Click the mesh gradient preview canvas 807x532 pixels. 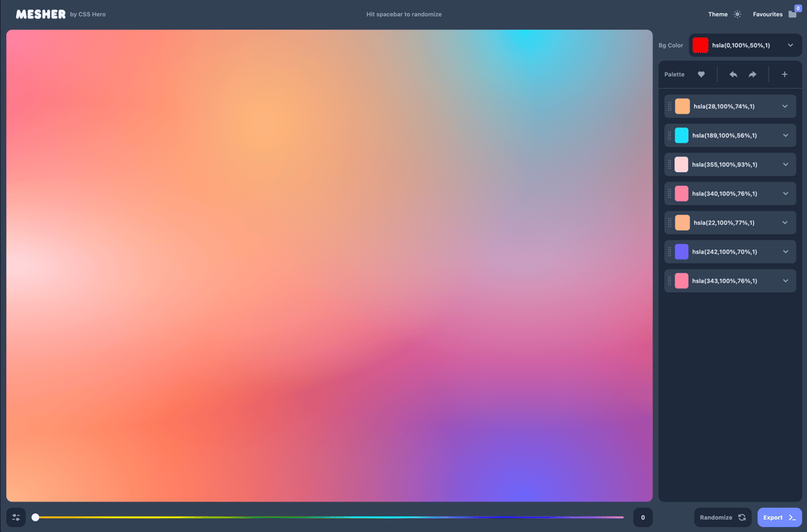pyautogui.click(x=329, y=266)
